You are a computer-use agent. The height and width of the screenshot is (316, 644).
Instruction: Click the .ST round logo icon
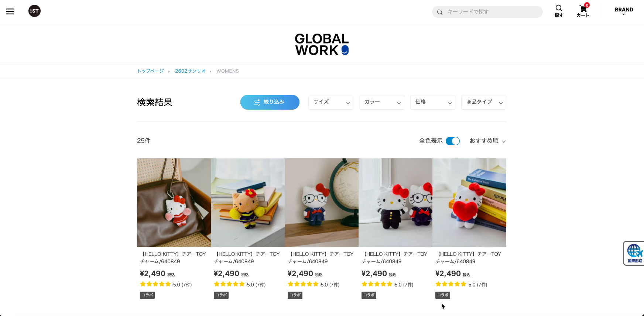pyautogui.click(x=34, y=11)
